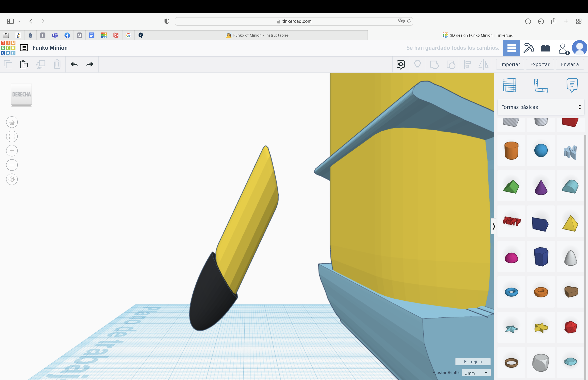This screenshot has height=380, width=588.
Task: Toggle orthographic perspective cube icon
Action: [12, 179]
